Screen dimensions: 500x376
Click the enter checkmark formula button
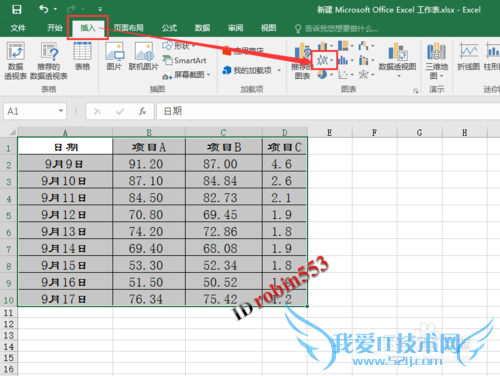point(120,111)
